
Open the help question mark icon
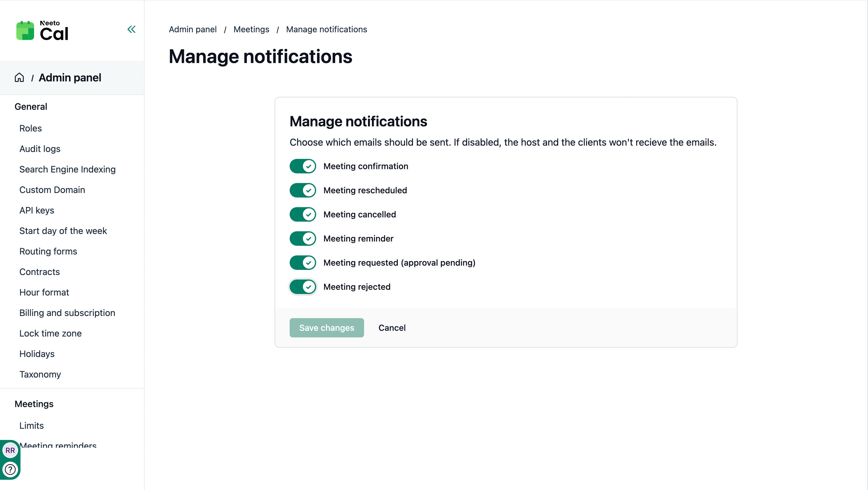point(10,469)
